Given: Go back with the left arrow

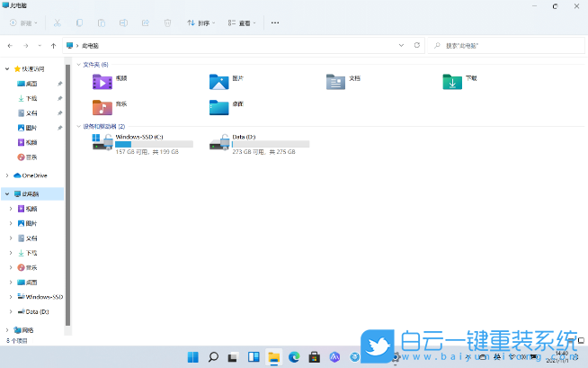Looking at the screenshot, I should (x=10, y=45).
